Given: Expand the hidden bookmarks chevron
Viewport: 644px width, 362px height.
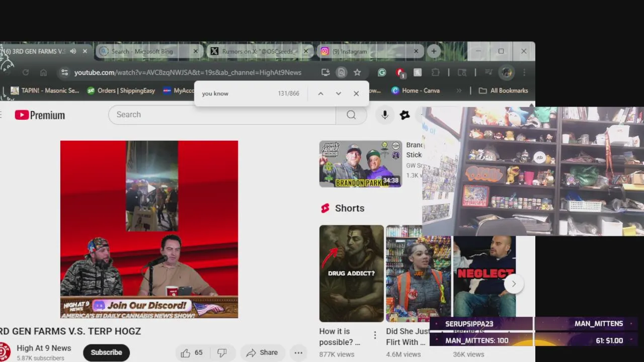Looking at the screenshot, I should pos(459,90).
